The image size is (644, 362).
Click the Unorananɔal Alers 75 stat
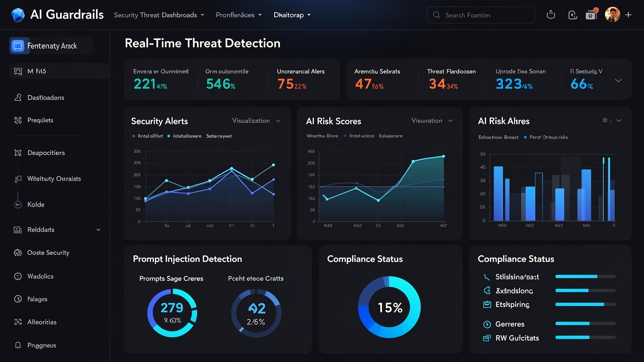tap(301, 80)
